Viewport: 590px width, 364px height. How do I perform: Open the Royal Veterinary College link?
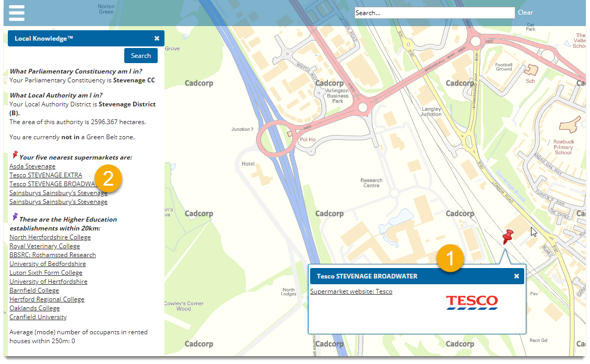(45, 246)
